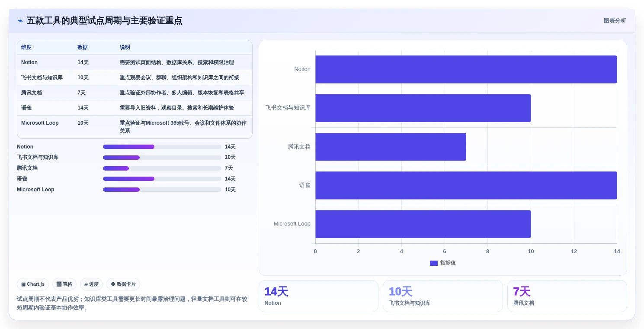The image size is (644, 329).
Task: Click the 腾讯文档 y-axis label in chart
Action: 299,147
